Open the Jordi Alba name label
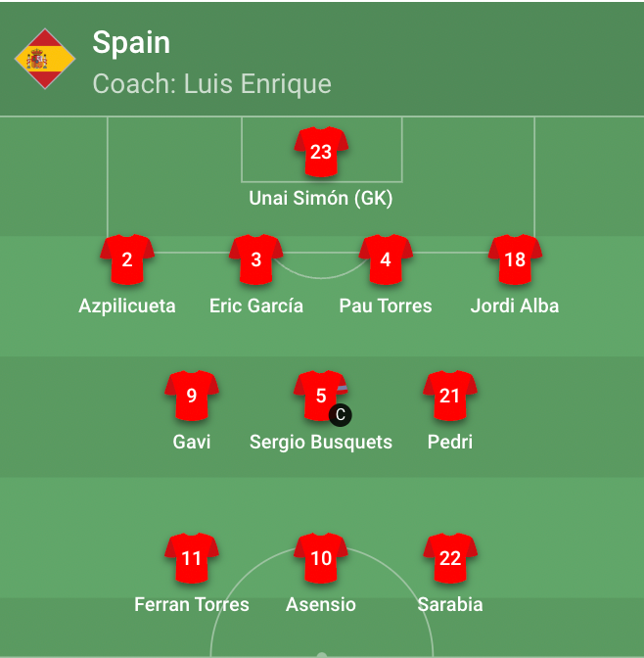Screen dimensions: 644x658 point(515,305)
